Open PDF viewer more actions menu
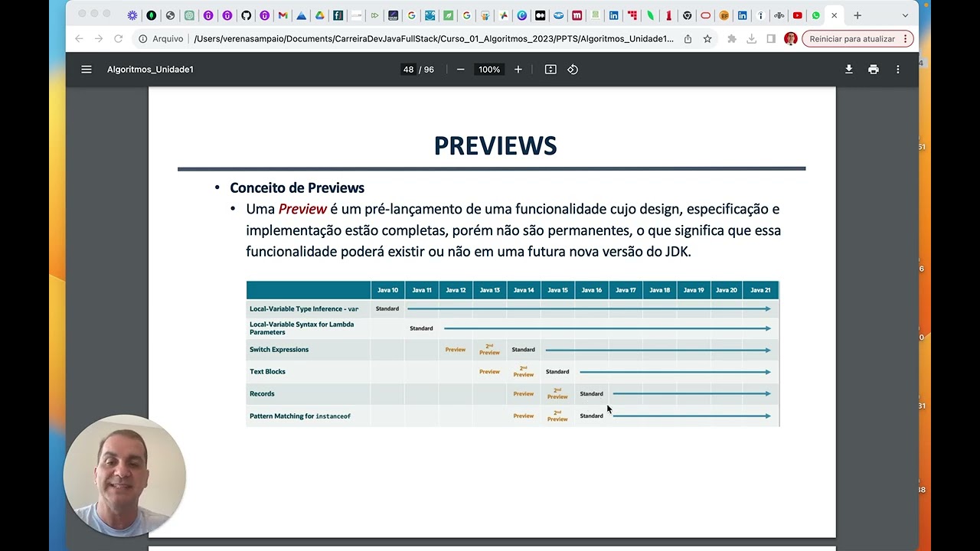980x551 pixels. coord(898,70)
